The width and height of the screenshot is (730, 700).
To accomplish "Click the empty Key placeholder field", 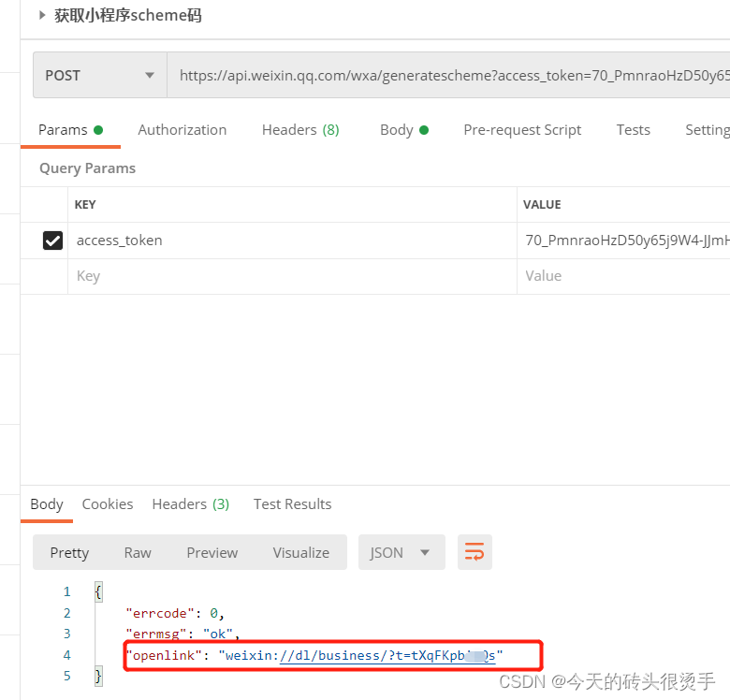I will (292, 276).
